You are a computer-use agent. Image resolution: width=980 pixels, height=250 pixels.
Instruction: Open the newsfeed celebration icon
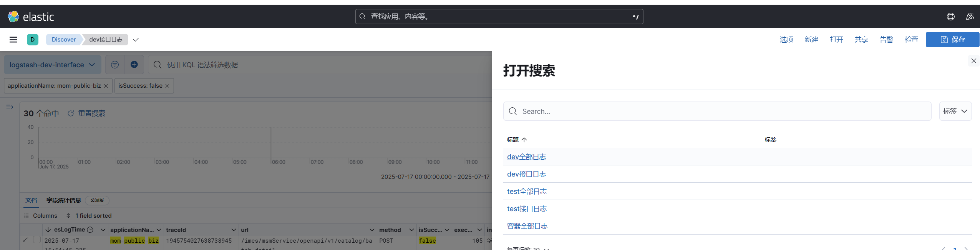click(970, 17)
